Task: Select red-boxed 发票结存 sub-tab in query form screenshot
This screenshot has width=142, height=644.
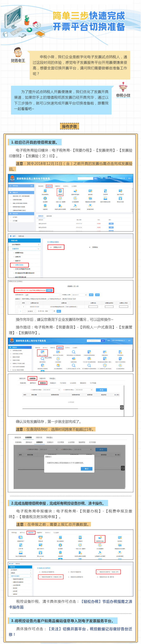Action: pos(43,383)
